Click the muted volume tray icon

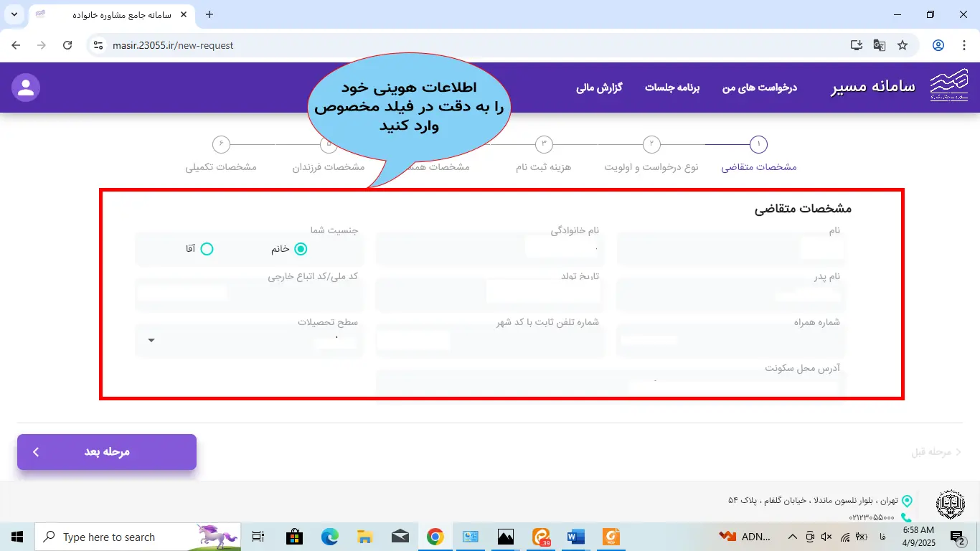pos(826,537)
